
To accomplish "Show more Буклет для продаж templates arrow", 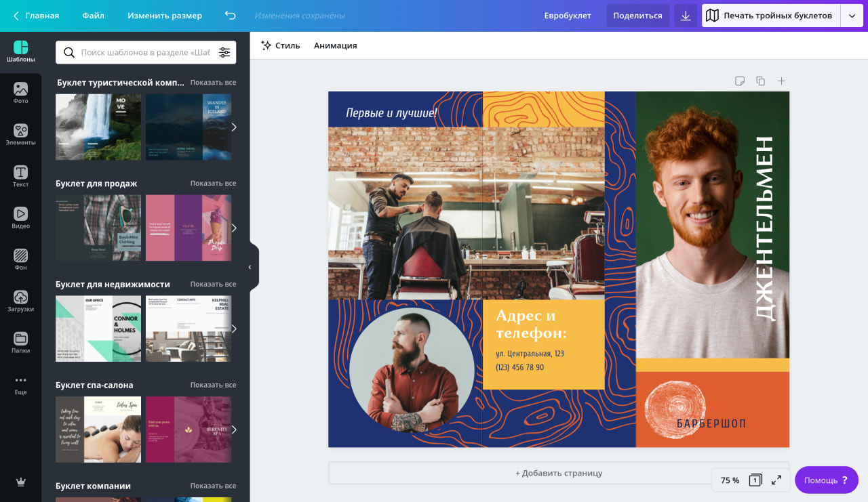I will pyautogui.click(x=234, y=228).
